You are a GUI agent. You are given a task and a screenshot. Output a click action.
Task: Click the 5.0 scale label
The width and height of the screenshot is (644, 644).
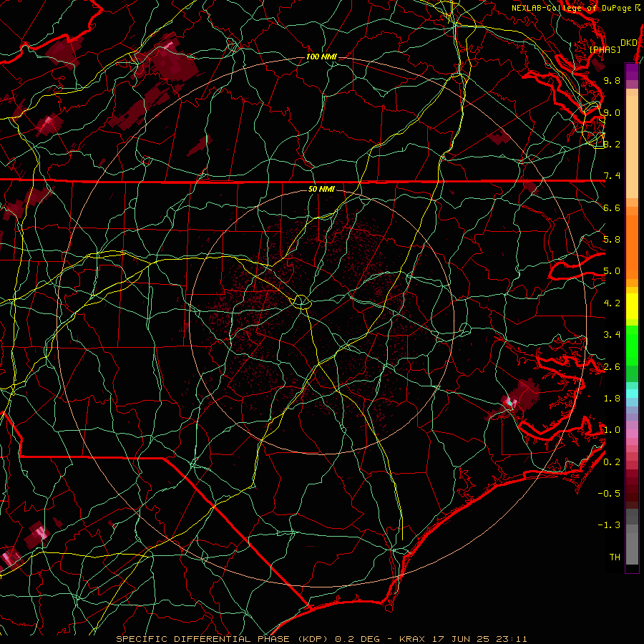[x=612, y=271]
